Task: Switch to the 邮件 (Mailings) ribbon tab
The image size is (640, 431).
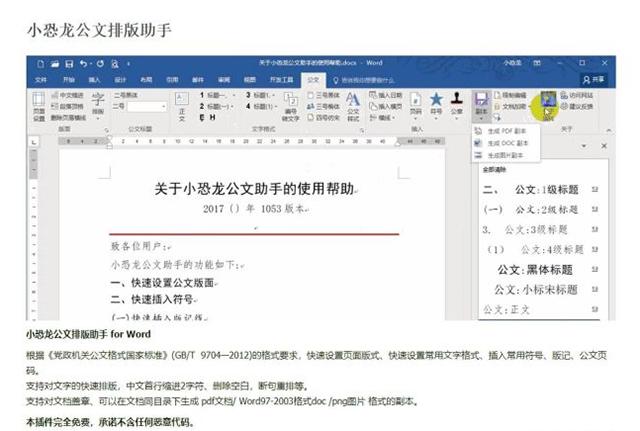Action: [x=198, y=80]
